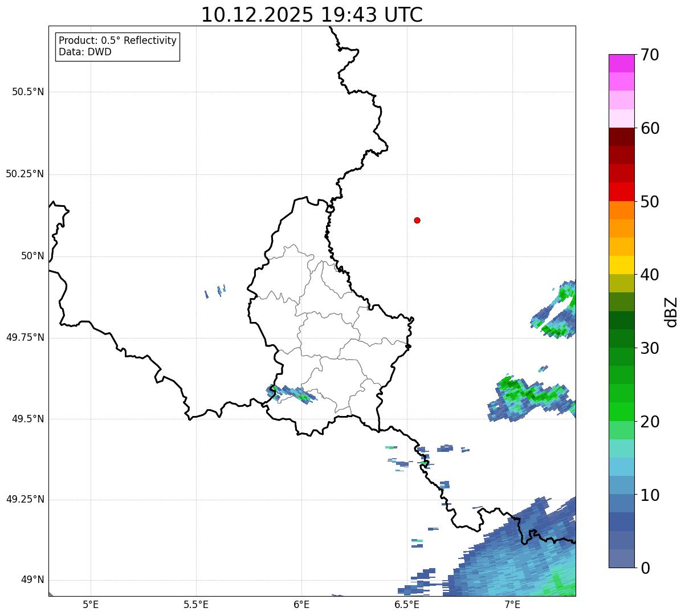Click the 49.75°N latitude label

click(x=25, y=337)
